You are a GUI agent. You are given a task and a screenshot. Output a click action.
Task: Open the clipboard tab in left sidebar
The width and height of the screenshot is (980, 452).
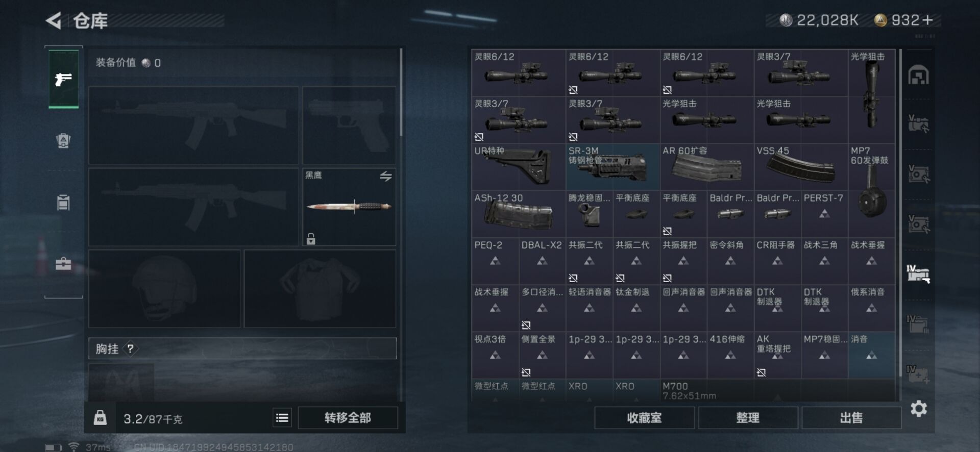click(x=63, y=202)
